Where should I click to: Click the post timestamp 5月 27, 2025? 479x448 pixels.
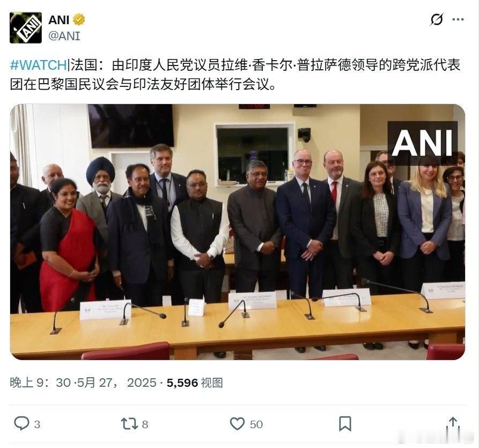(x=116, y=383)
